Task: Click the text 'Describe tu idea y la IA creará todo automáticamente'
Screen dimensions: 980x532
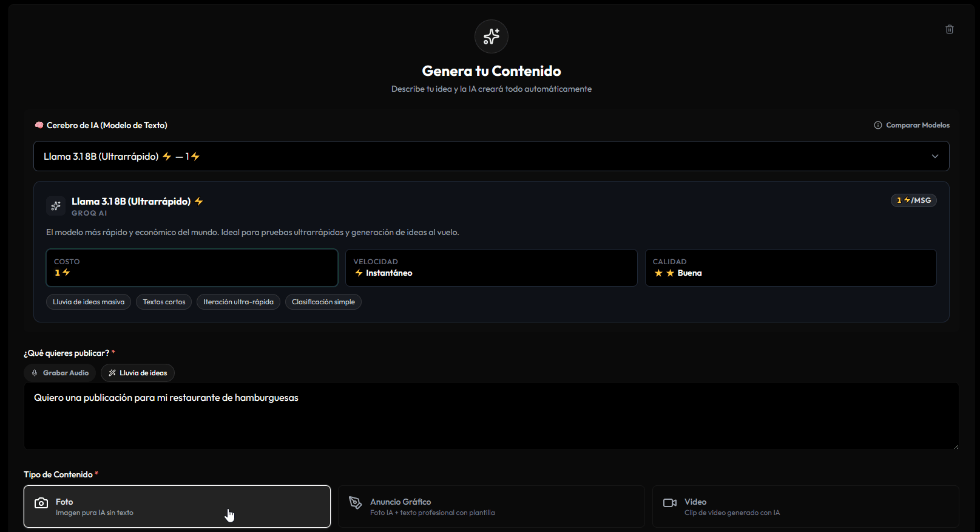Action: pos(492,89)
